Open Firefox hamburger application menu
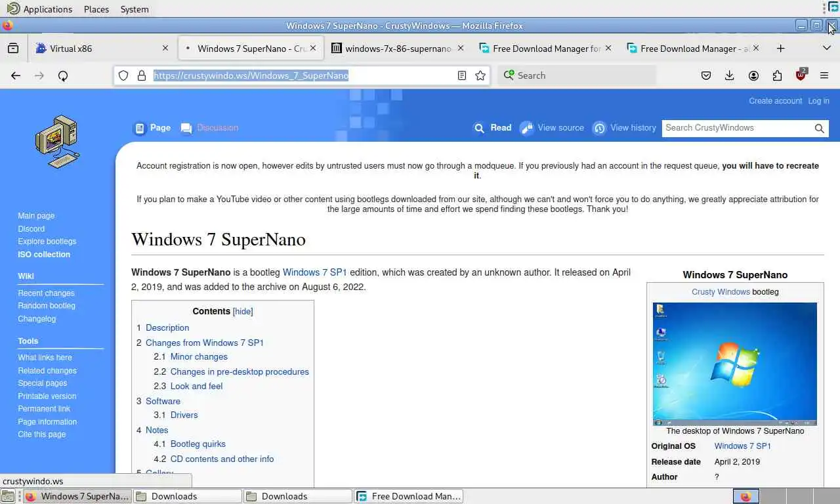 click(824, 75)
